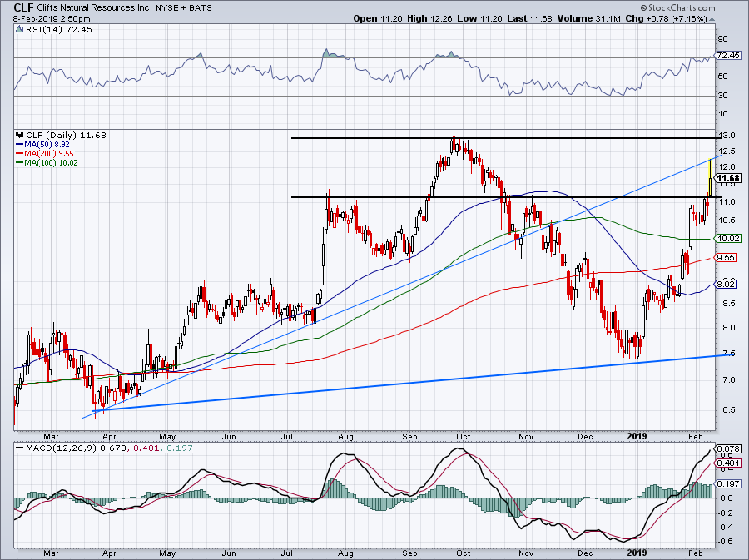Screen dimensions: 749x560
Task: Click the 'Chg +0.78 (+7.16%)' change value
Action: coord(666,18)
